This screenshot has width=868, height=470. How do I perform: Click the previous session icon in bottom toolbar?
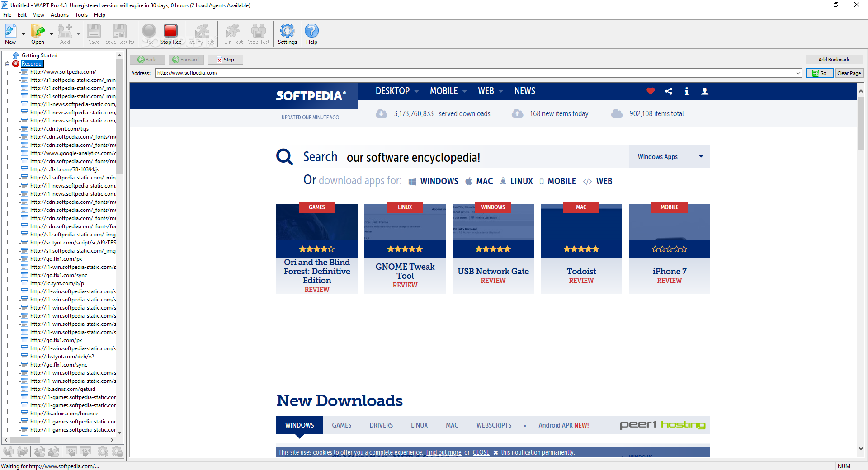tap(40, 451)
